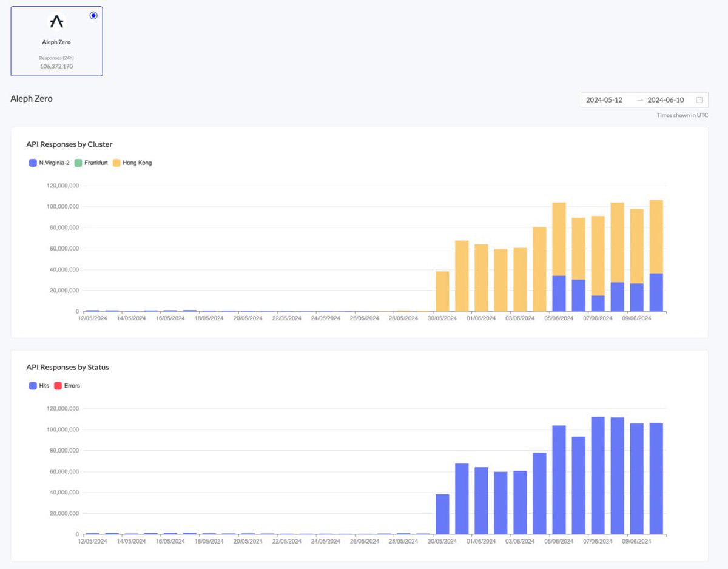Click the Errors legend marker
This screenshot has width=728, height=569.
point(59,385)
